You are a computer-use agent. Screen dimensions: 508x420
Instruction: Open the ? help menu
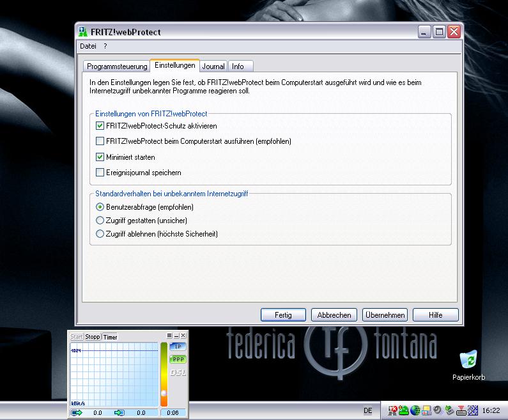tap(105, 46)
